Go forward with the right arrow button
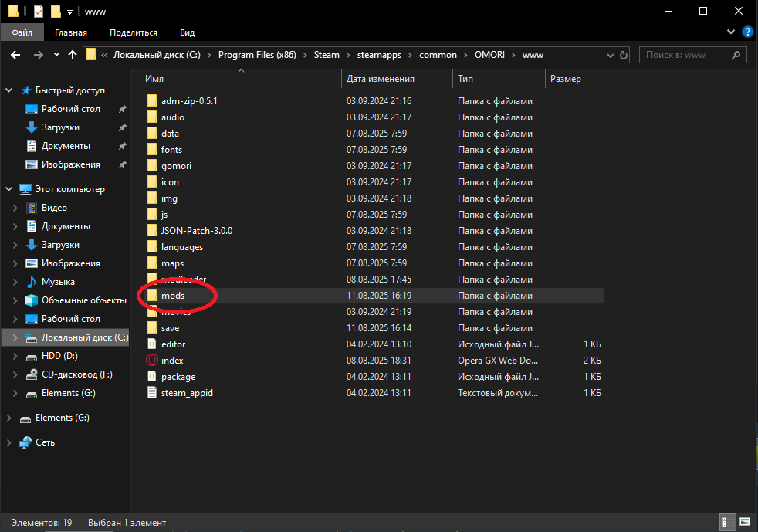 [38, 55]
